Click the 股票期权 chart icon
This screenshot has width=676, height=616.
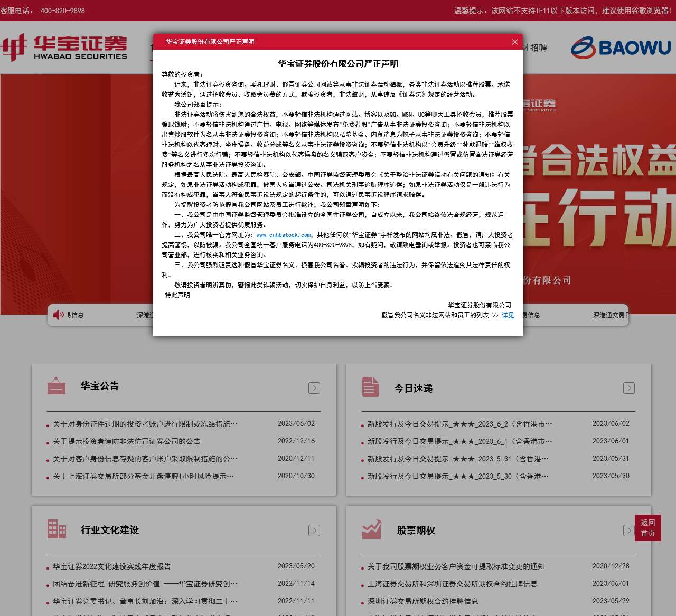point(372,529)
